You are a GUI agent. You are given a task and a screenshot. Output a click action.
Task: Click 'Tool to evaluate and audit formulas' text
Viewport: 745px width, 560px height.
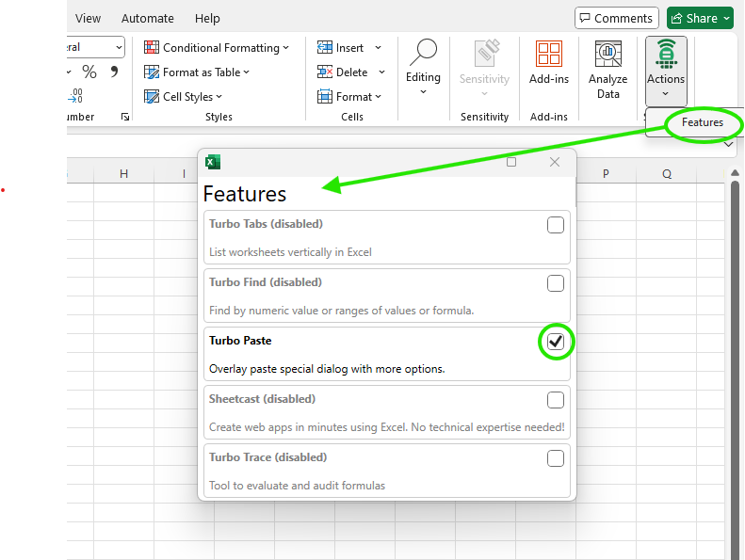[x=297, y=486]
